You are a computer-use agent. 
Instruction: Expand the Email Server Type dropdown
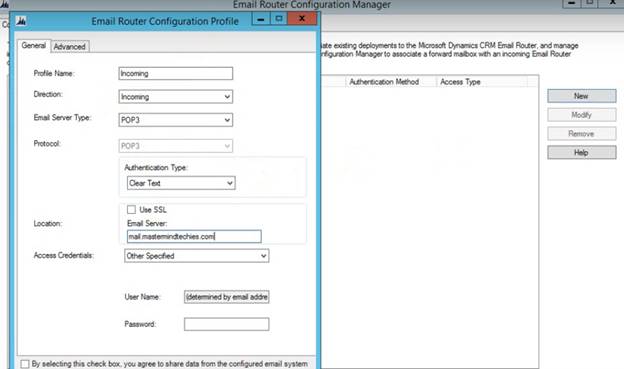[x=176, y=120]
